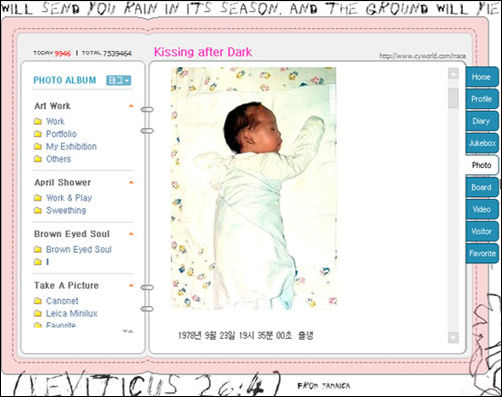Click the Portfolio folder icon
The image size is (502, 397).
coord(38,134)
